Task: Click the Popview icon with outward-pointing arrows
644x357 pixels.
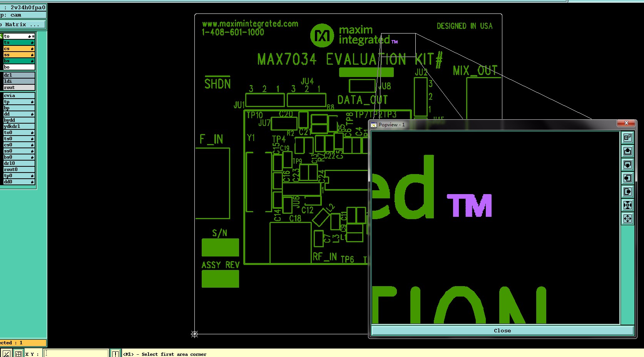Action: pyautogui.click(x=627, y=218)
